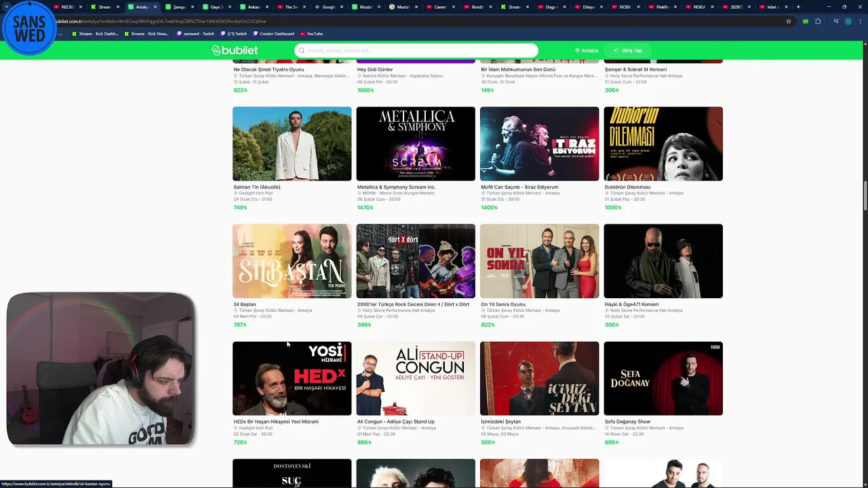Click the 1470₺ price under Metallica
This screenshot has width=868, height=488.
(x=366, y=207)
